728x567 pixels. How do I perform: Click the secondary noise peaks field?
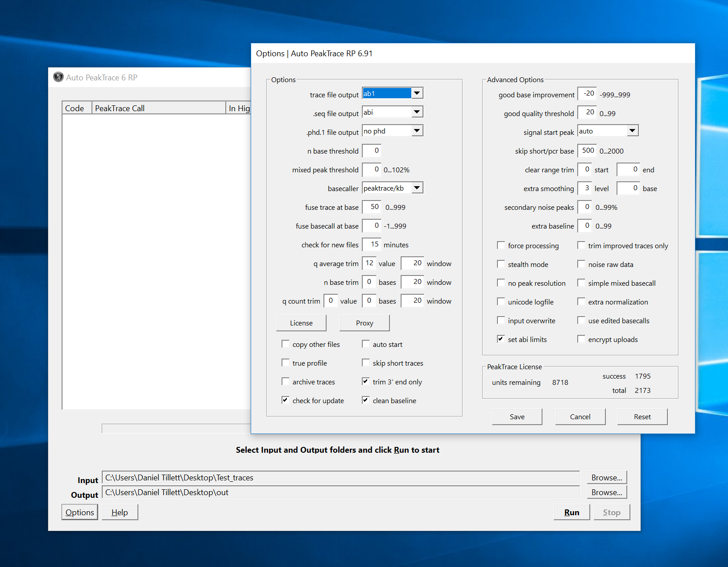(x=584, y=207)
